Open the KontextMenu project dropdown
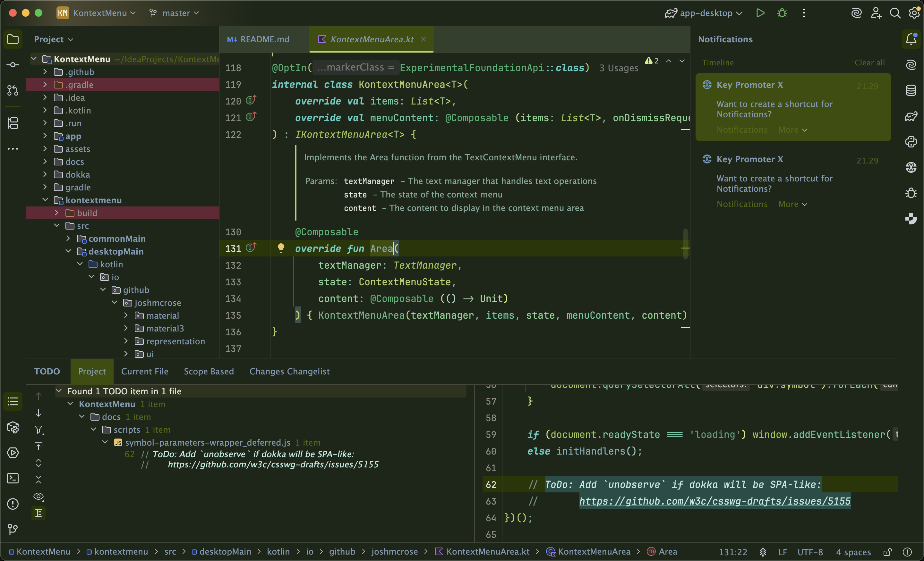 [x=96, y=13]
